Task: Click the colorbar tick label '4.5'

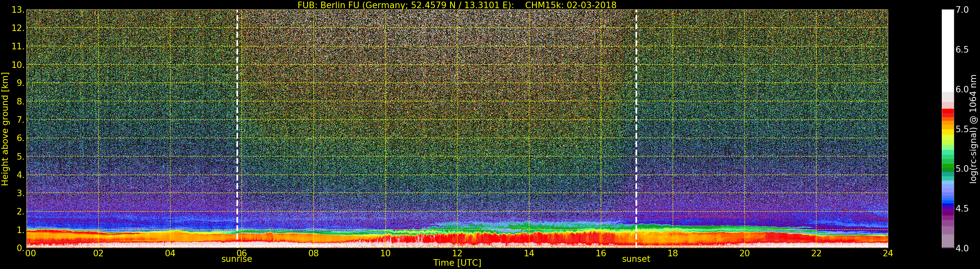Action: point(962,209)
